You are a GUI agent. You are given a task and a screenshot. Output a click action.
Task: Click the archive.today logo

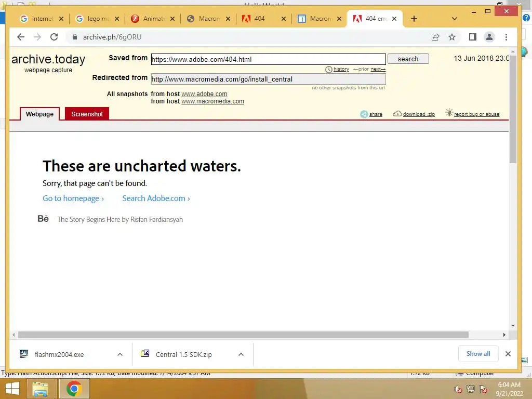pyautogui.click(x=48, y=59)
